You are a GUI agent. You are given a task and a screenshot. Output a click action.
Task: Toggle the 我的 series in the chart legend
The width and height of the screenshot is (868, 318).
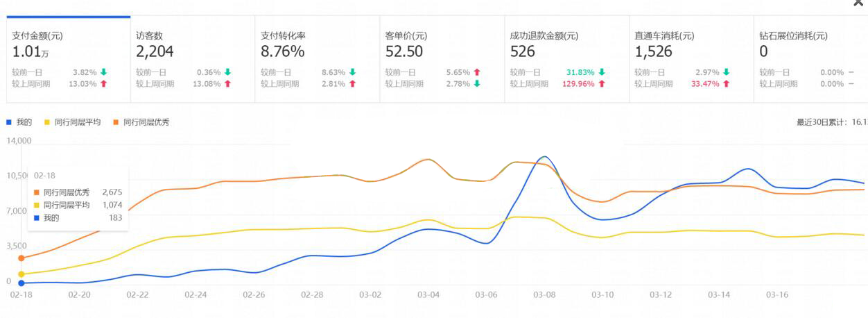19,122
